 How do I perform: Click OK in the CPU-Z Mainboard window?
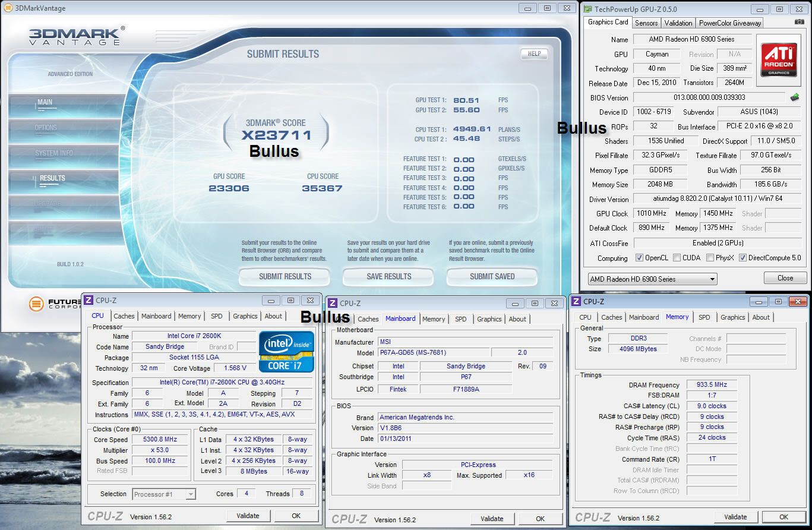540,519
